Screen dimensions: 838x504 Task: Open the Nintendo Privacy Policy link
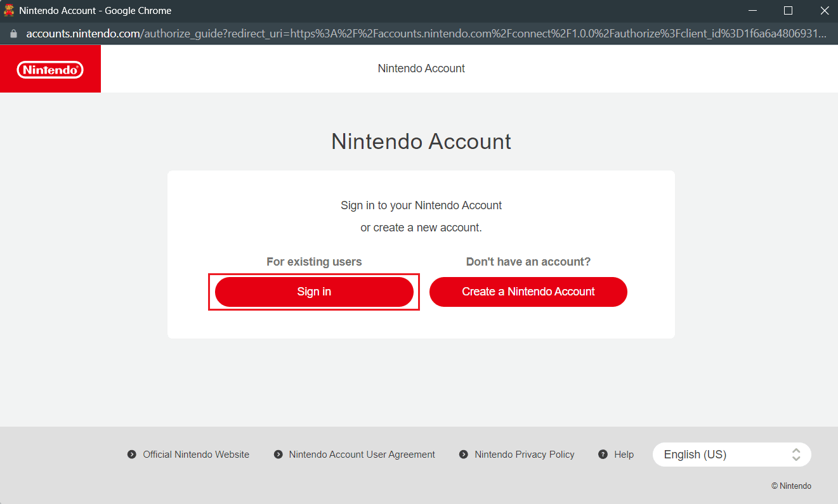click(524, 455)
